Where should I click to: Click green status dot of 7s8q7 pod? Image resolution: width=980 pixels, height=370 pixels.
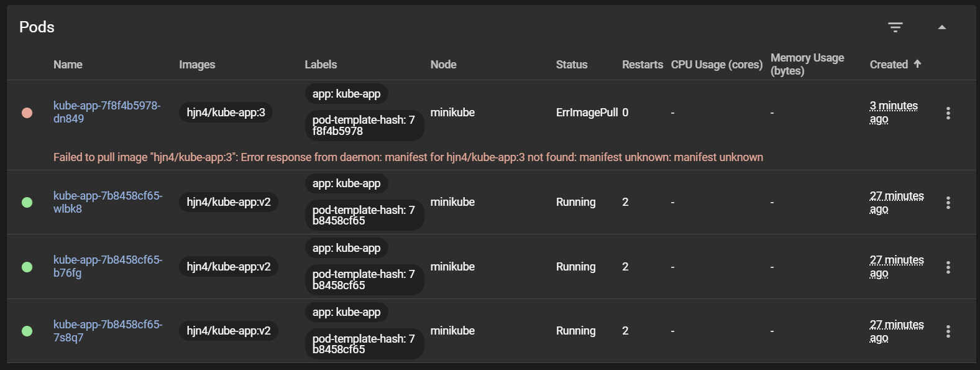tap(27, 331)
